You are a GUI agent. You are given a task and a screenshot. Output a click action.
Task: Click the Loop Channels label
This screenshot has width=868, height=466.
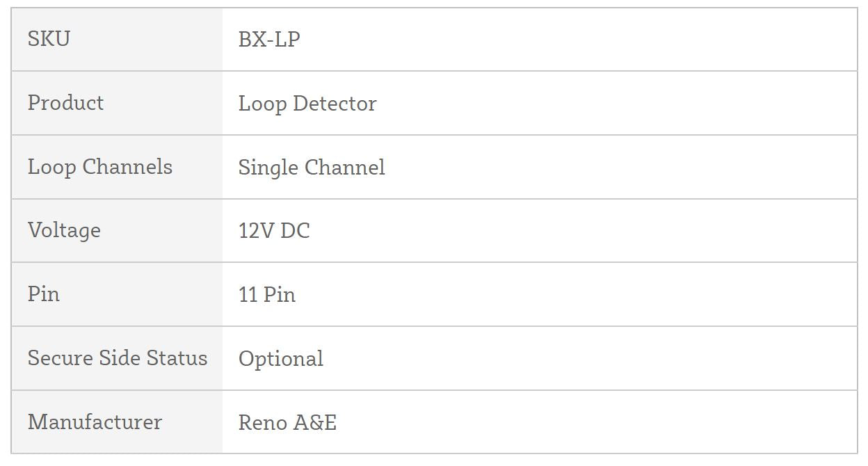tap(99, 167)
